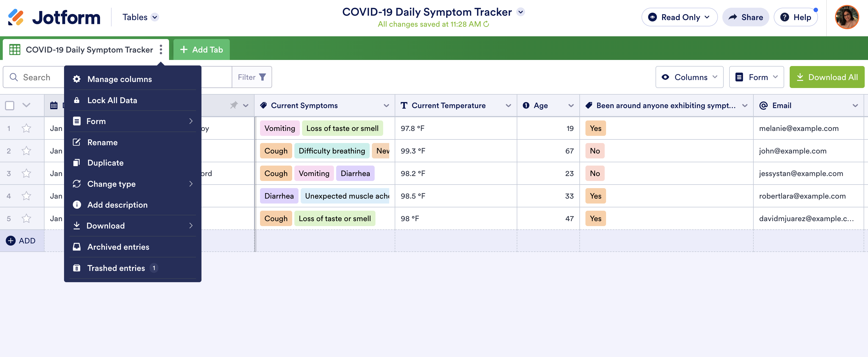Viewport: 868px width, 357px height.
Task: Toggle the select-all rows checkbox
Action: click(10, 106)
